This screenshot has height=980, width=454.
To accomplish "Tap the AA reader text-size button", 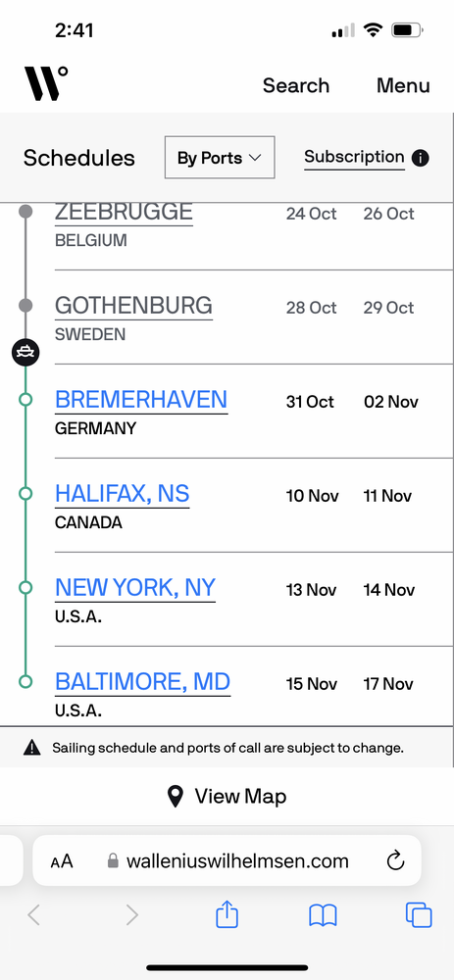I will tap(62, 861).
